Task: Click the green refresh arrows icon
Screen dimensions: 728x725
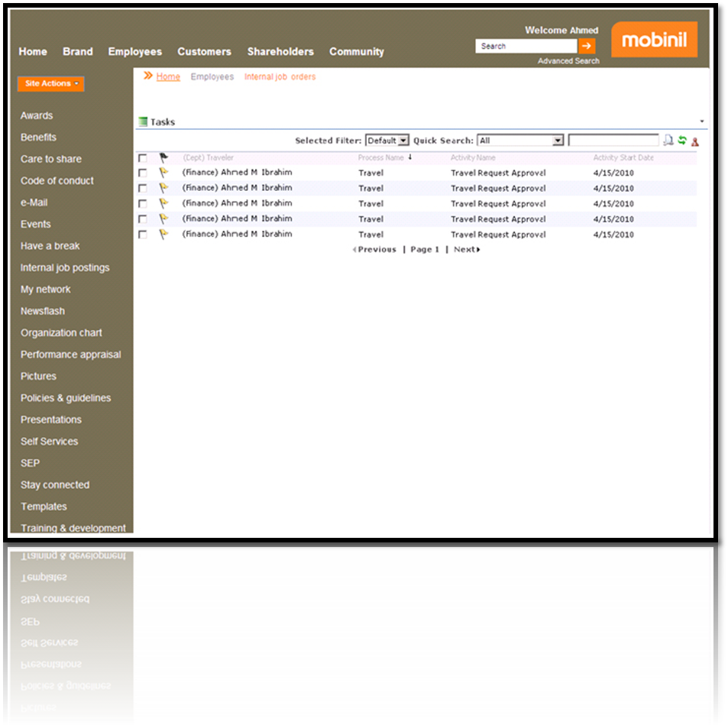Action: pos(682,141)
